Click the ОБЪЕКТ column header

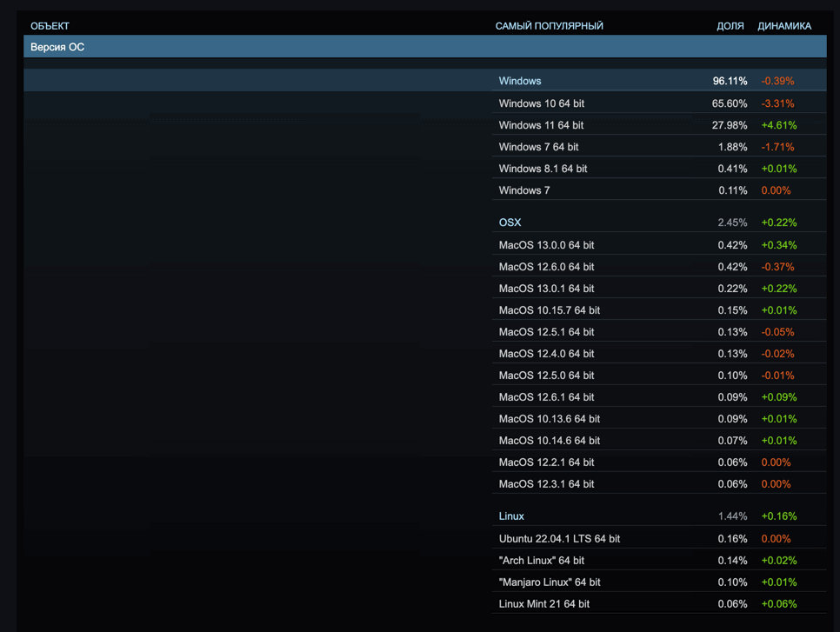pyautogui.click(x=50, y=26)
